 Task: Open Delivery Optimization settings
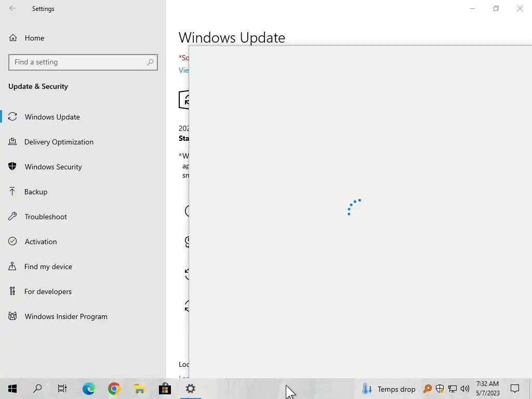coord(83,142)
